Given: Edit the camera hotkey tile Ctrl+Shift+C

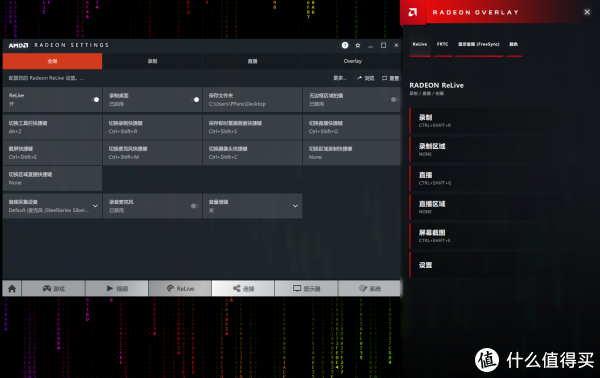Looking at the screenshot, I should 253,153.
